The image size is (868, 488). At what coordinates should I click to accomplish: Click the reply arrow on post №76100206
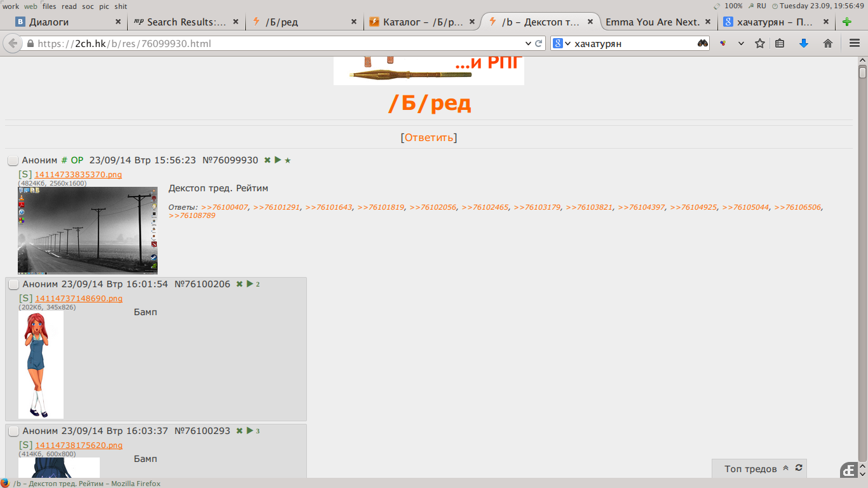click(250, 284)
